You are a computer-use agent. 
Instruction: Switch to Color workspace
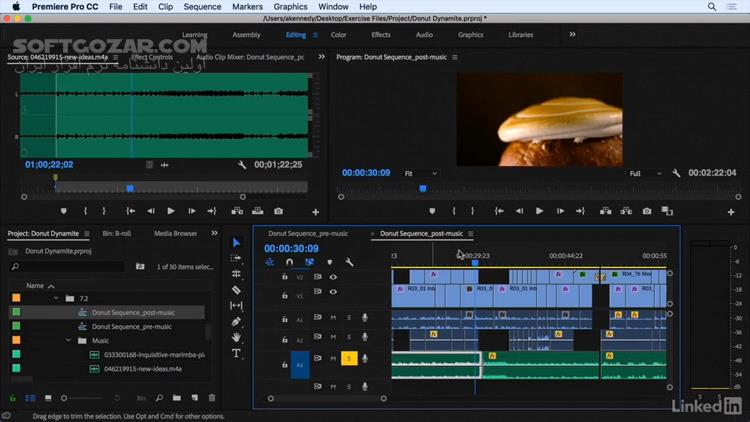pos(338,35)
